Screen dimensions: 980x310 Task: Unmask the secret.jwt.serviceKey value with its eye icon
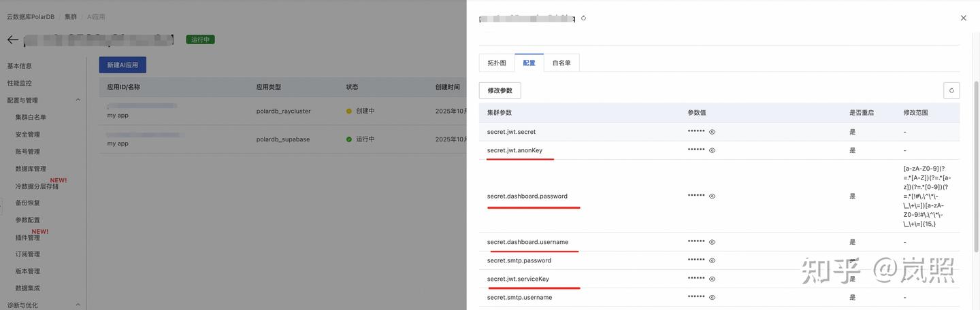tap(712, 279)
